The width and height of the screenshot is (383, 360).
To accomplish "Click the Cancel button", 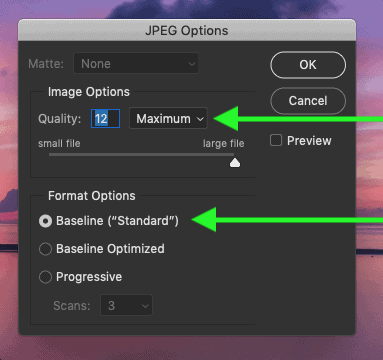I will pyautogui.click(x=308, y=101).
